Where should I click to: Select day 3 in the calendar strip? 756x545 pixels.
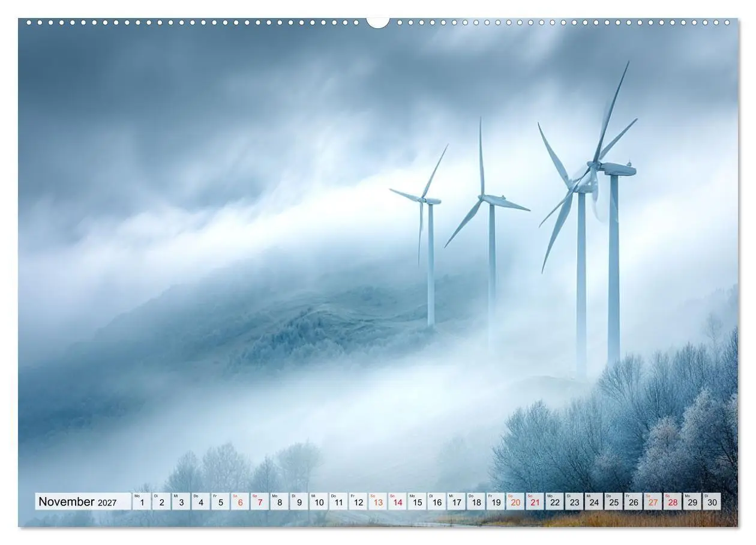click(x=181, y=502)
